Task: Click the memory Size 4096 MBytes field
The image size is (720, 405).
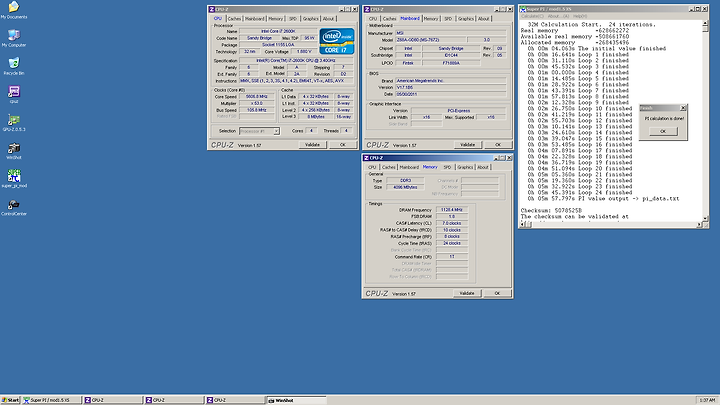Action: [405, 187]
